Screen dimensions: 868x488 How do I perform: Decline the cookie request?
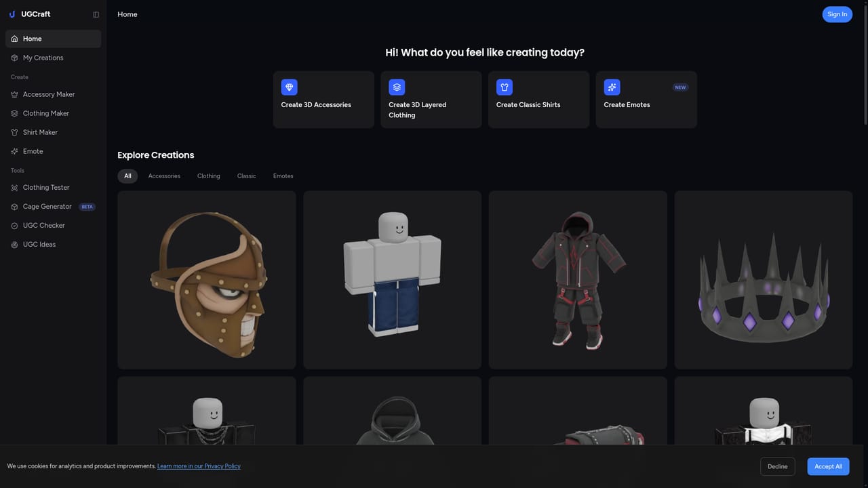tap(778, 466)
